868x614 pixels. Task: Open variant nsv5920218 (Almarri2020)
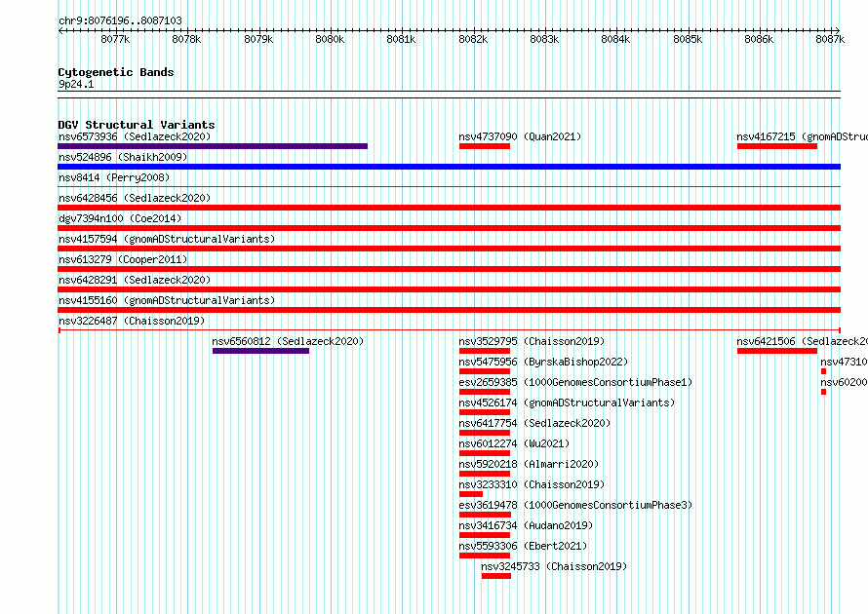[x=529, y=464]
